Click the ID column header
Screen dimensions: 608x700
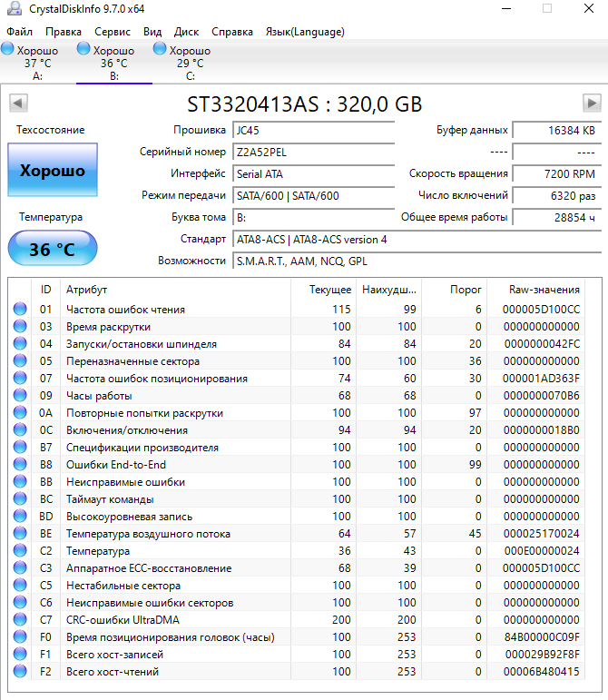pos(45,290)
